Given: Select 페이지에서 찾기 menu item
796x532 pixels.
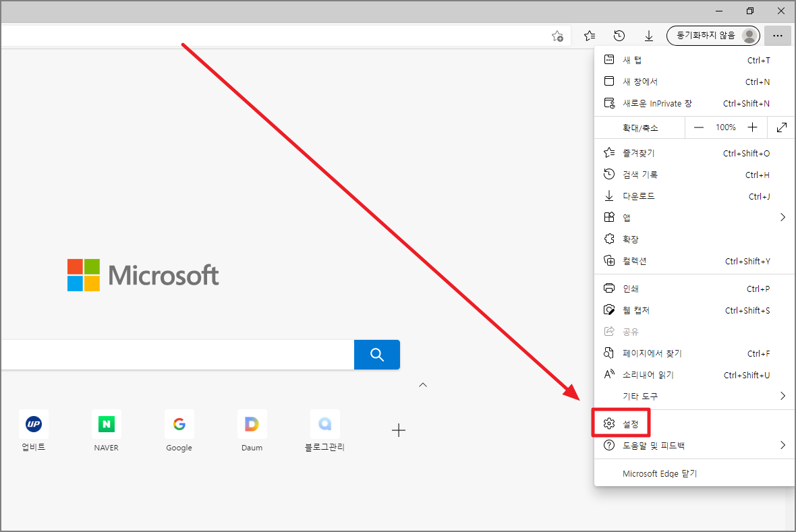Looking at the screenshot, I should tap(693, 353).
